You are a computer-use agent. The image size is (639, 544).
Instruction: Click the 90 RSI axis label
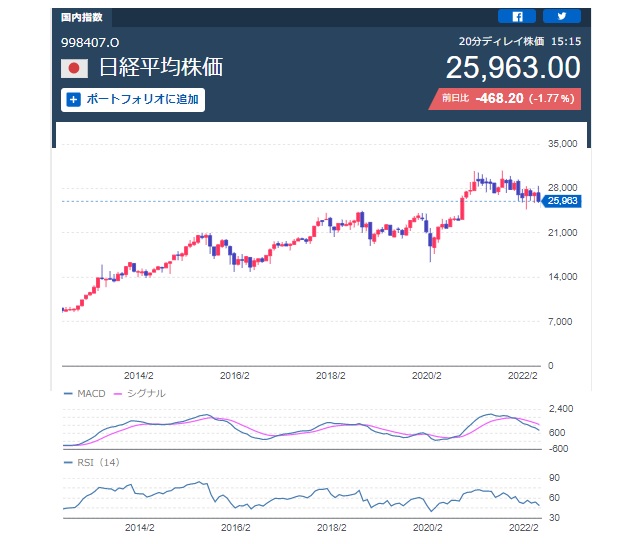554,478
